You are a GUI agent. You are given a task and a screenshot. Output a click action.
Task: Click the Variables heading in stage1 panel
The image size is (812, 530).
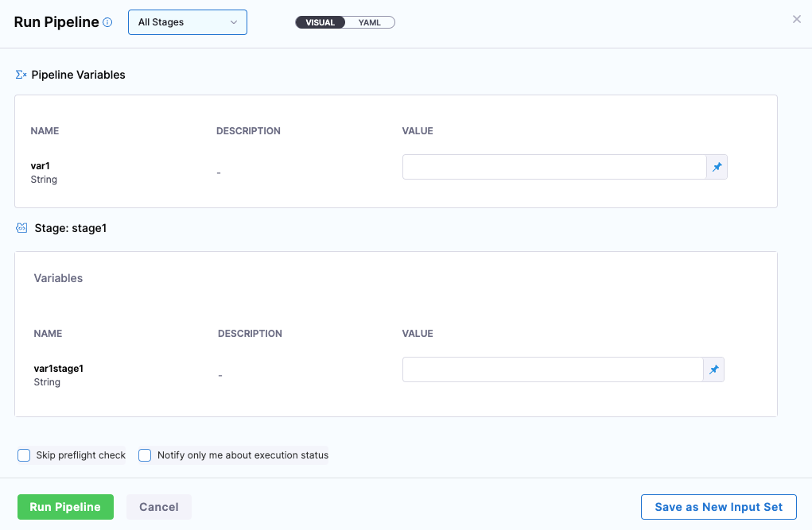(x=58, y=278)
